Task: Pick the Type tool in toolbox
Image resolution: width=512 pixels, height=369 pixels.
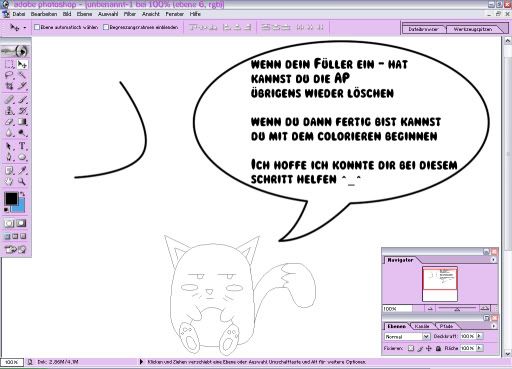Action: [x=22, y=146]
